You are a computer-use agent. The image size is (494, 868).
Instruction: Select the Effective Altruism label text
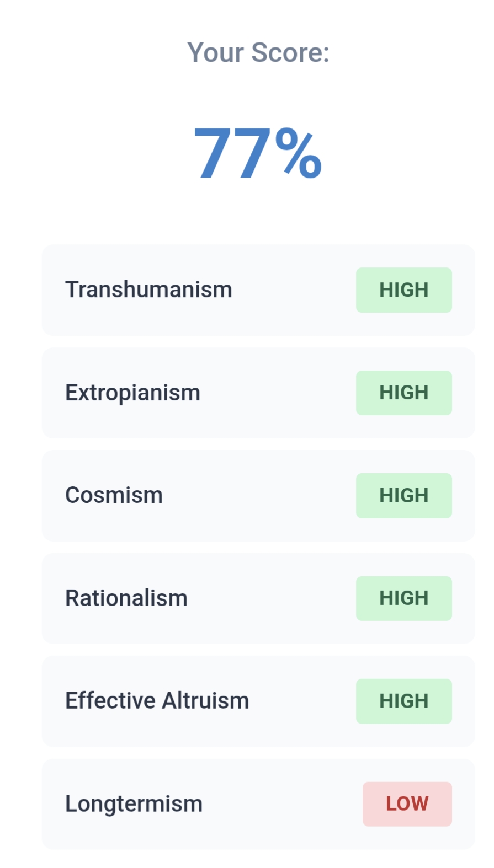(x=157, y=701)
